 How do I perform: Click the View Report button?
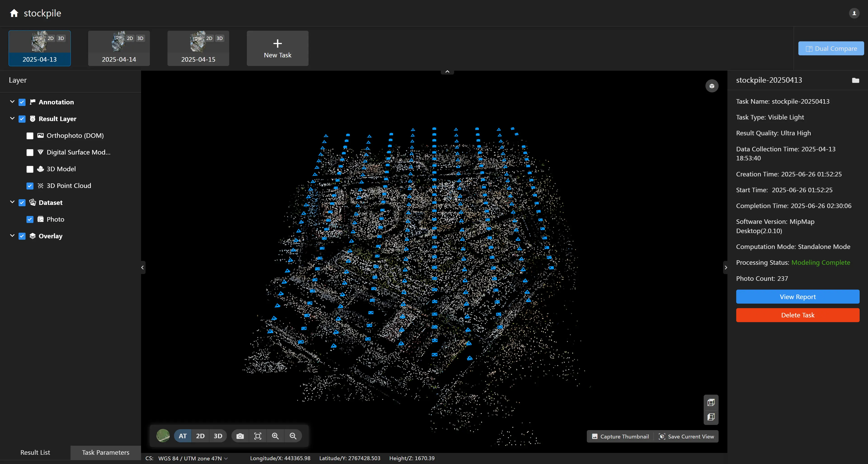(797, 297)
